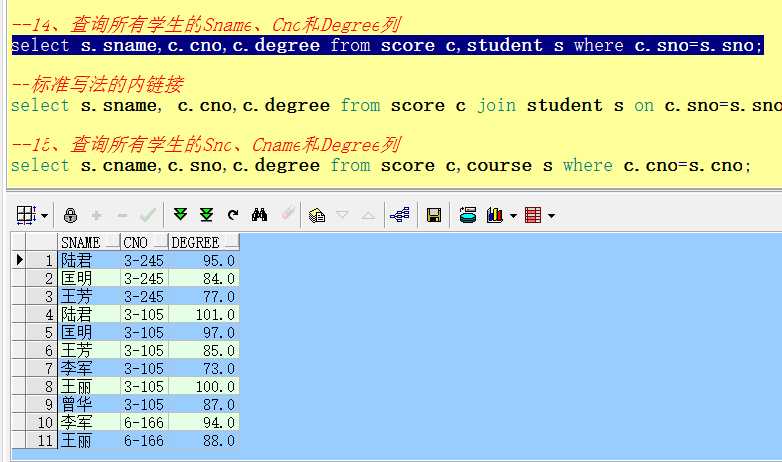Click the DEGREE column header
The height and width of the screenshot is (462, 782).
(204, 242)
